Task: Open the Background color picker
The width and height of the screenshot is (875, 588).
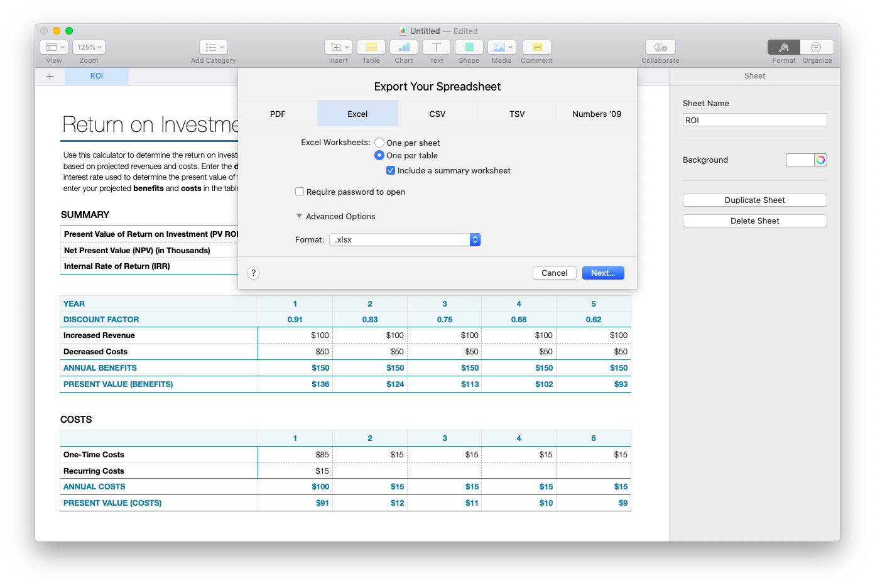Action: click(x=822, y=160)
